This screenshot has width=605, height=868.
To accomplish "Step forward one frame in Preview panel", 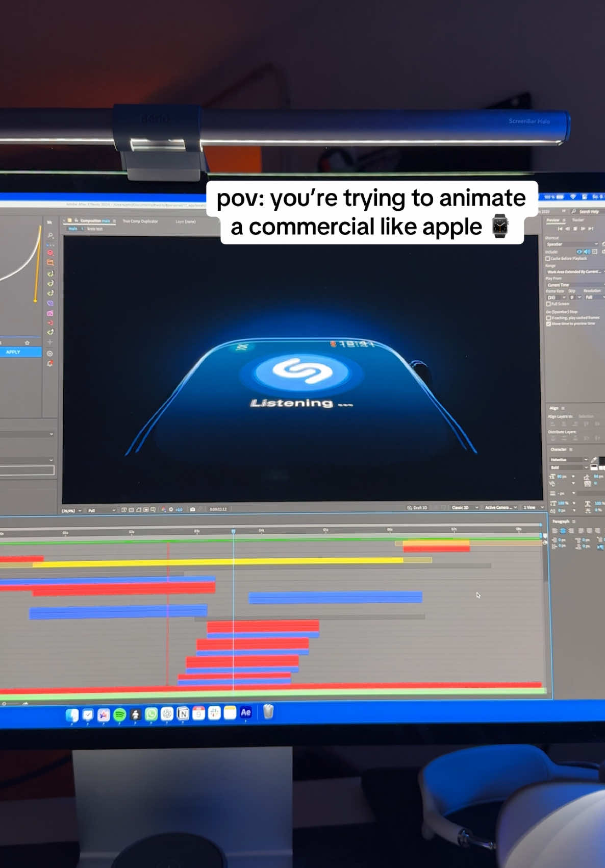I will [583, 229].
